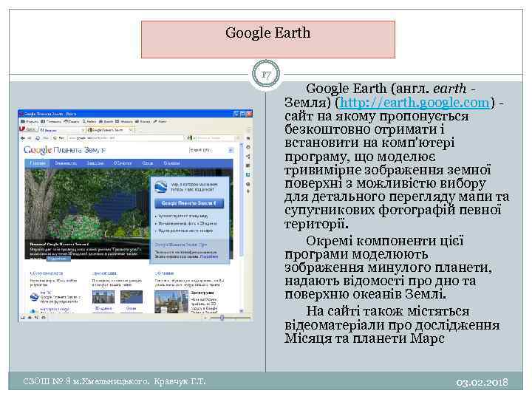Follow the 'Подробнее' link in the Pro box

208,257
